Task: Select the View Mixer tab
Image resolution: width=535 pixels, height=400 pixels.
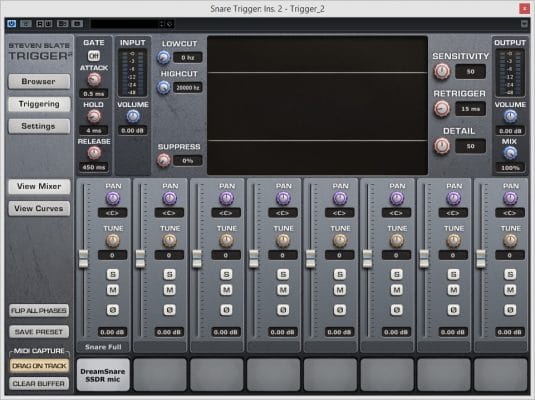Action: [39, 186]
